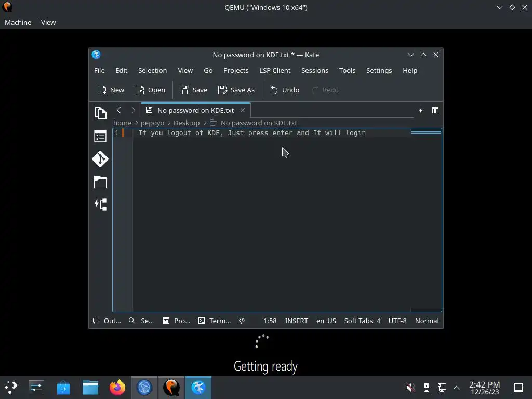Open the Tools menu

coord(347,70)
